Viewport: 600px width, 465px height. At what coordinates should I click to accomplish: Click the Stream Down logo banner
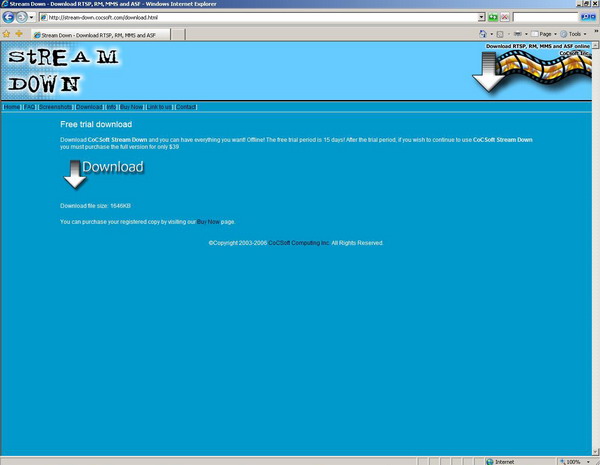[63, 71]
